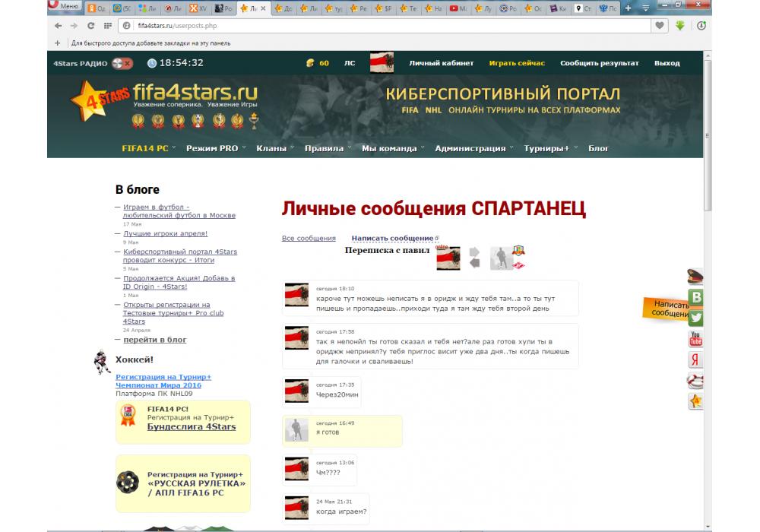Open Личный кабинет

(x=441, y=63)
